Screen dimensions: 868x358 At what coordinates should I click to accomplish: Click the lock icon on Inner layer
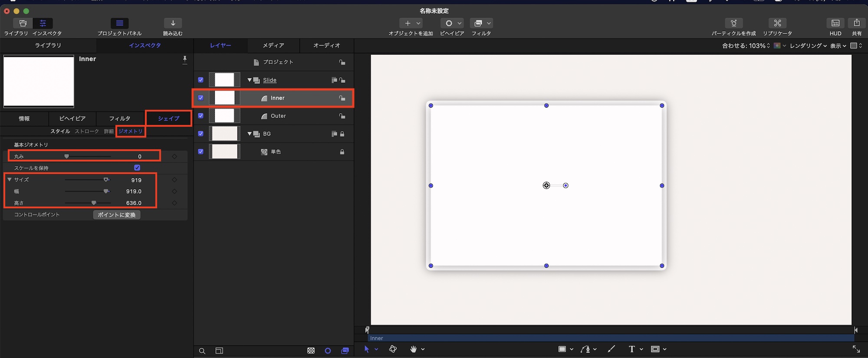pos(342,99)
